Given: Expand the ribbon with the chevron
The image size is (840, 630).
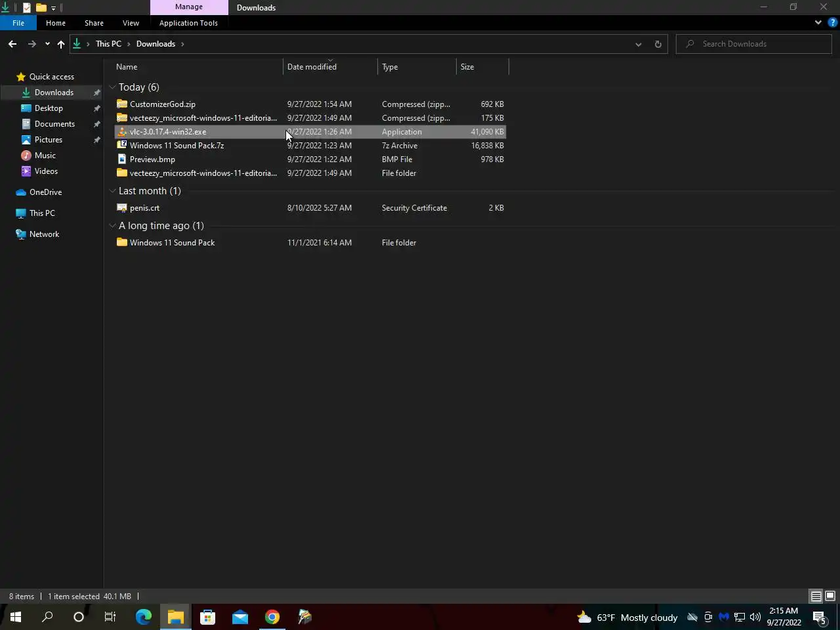Looking at the screenshot, I should click(x=818, y=22).
